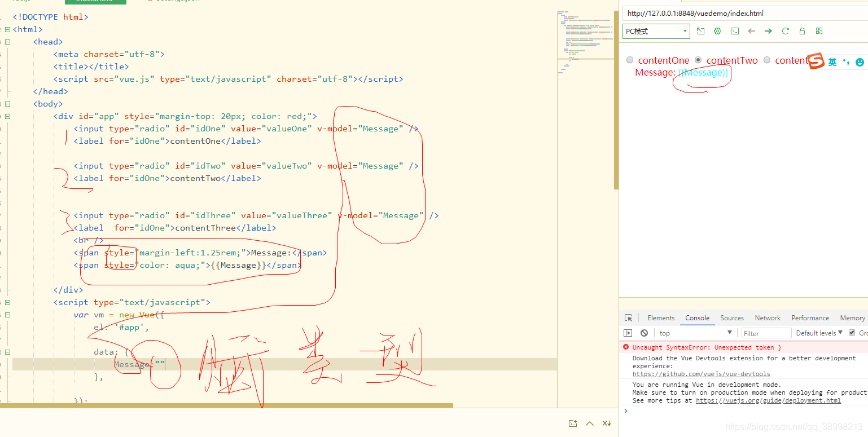The image size is (868, 437).
Task: Toggle the devtools console icon in preview toolbar
Action: tap(734, 31)
